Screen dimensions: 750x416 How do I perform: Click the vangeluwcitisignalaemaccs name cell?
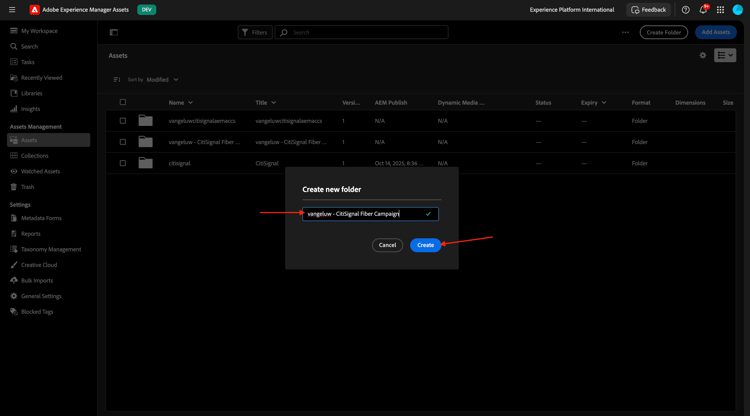(202, 121)
